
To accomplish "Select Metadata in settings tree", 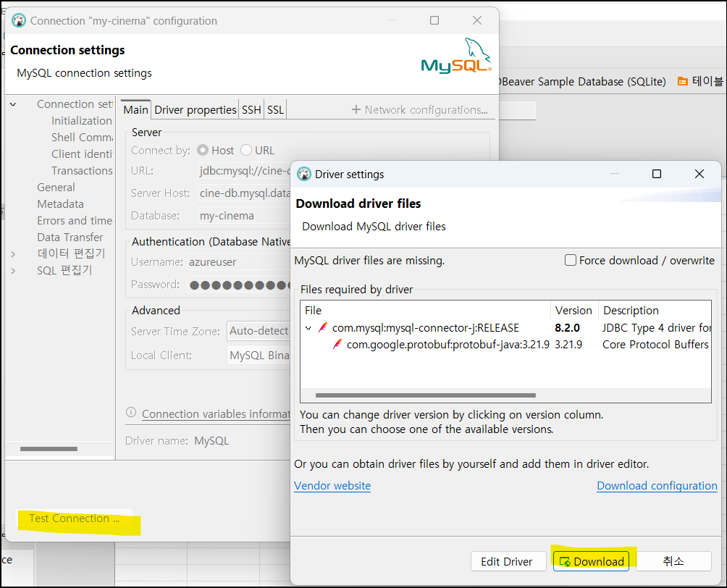I will 60,204.
